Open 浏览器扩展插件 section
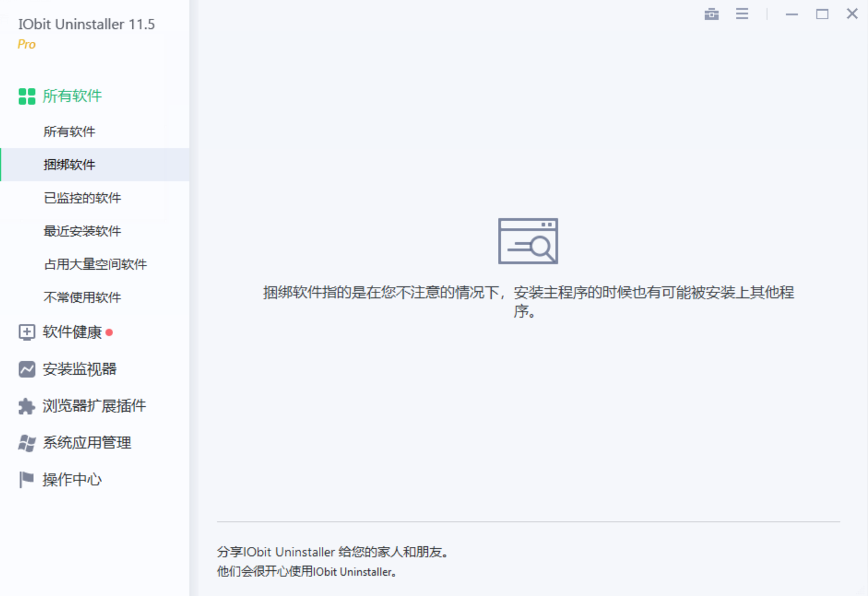Screen dimensions: 868x596 pos(95,406)
